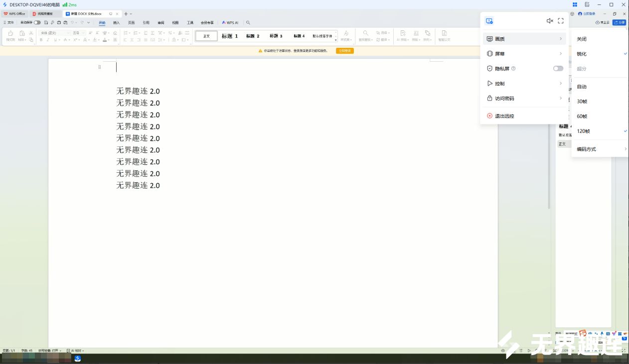
Task: Click the Bold formatting icon
Action: [41, 40]
